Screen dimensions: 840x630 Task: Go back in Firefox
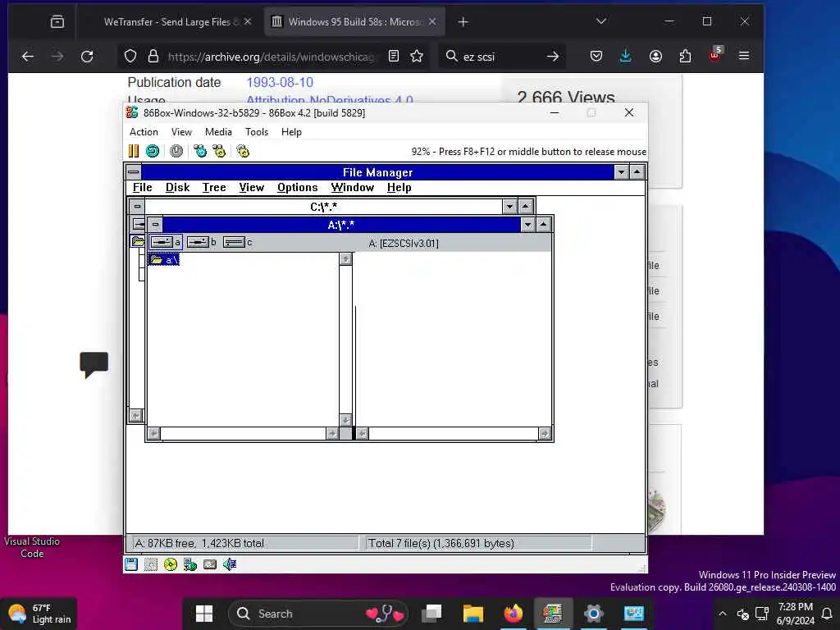(x=28, y=57)
